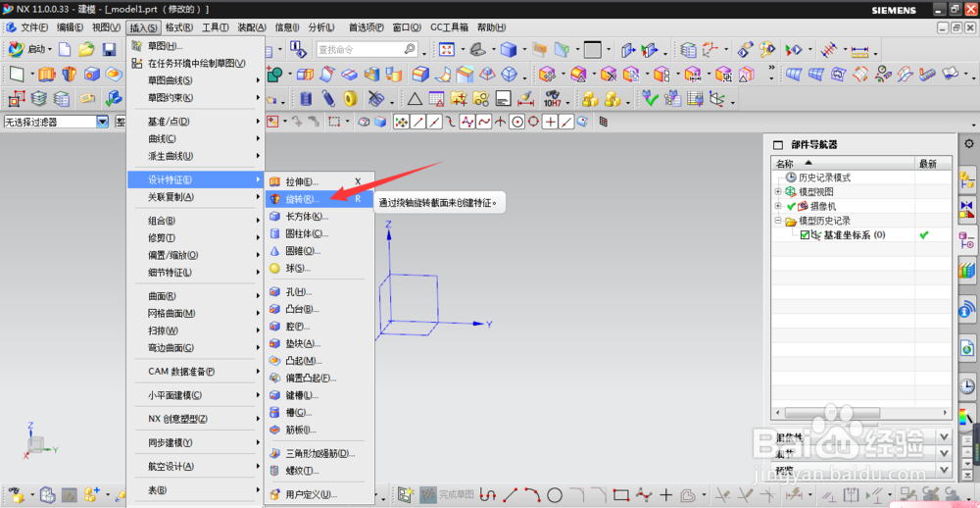Click the green checkmark validation icon
980x508 pixels.
tap(650, 98)
